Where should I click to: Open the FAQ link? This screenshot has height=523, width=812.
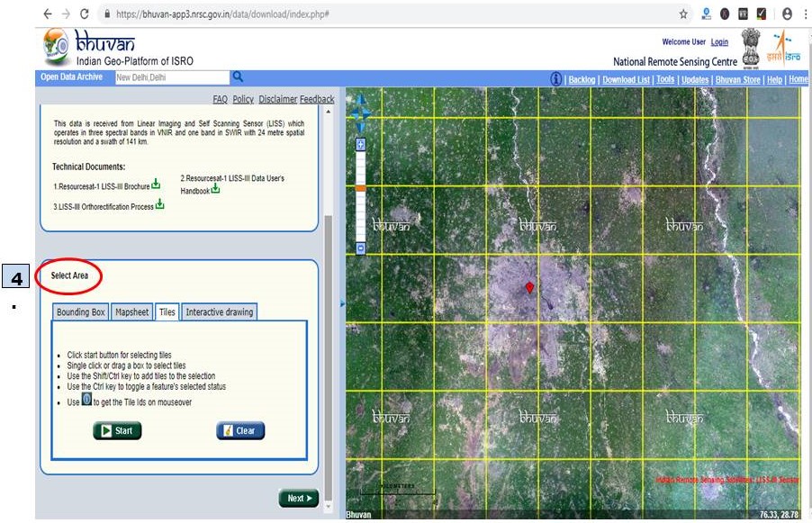click(x=220, y=99)
